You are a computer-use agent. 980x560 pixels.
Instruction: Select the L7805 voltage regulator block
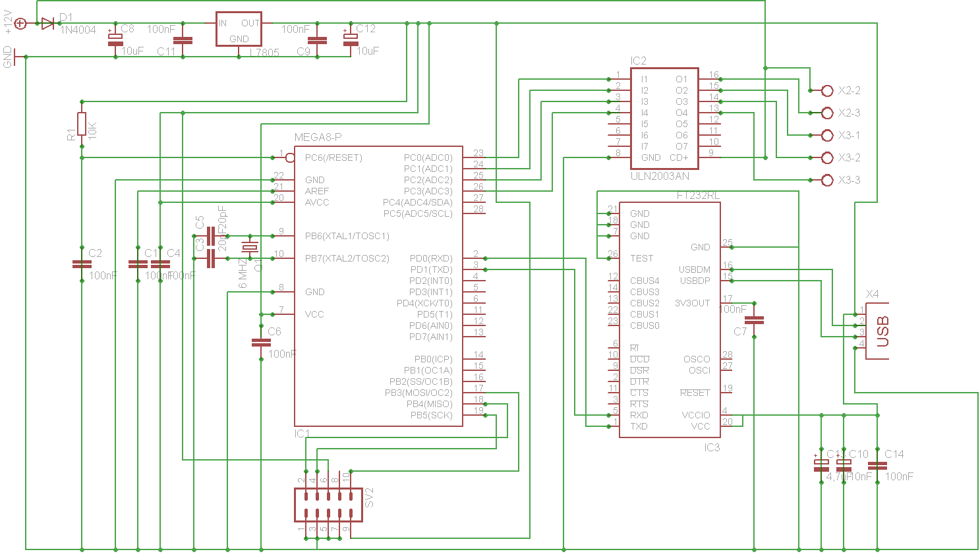click(239, 29)
